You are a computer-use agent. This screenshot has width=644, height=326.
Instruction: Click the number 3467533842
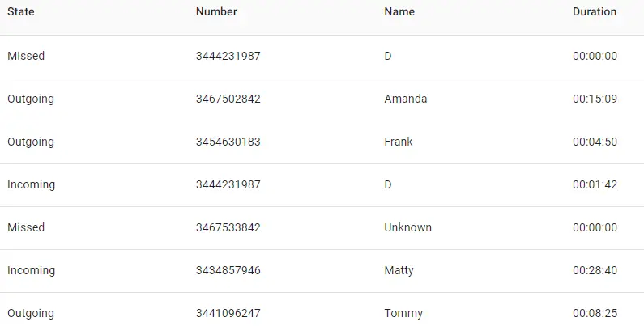click(x=228, y=228)
